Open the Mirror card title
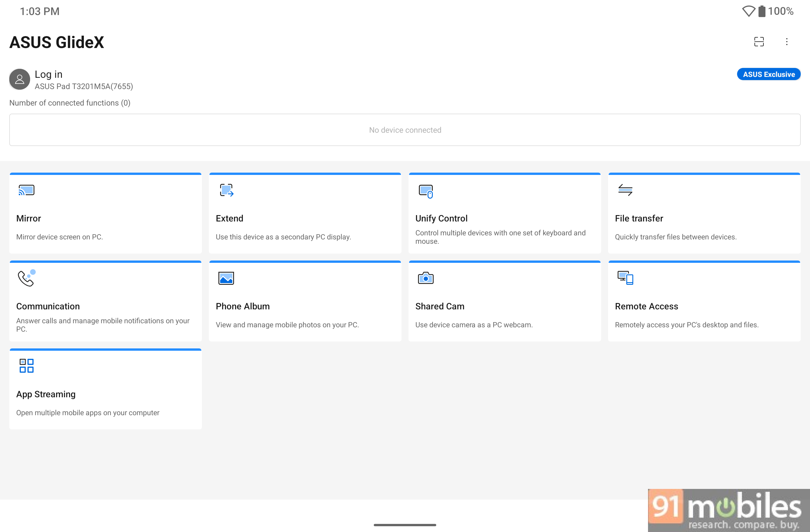Viewport: 810px width, 532px height. pos(29,218)
